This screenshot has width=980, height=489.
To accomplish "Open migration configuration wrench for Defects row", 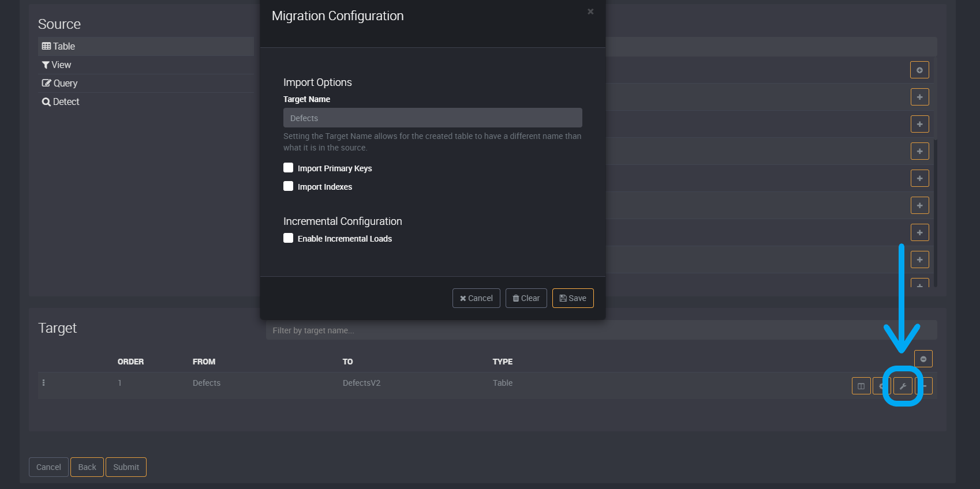I will coord(903,386).
